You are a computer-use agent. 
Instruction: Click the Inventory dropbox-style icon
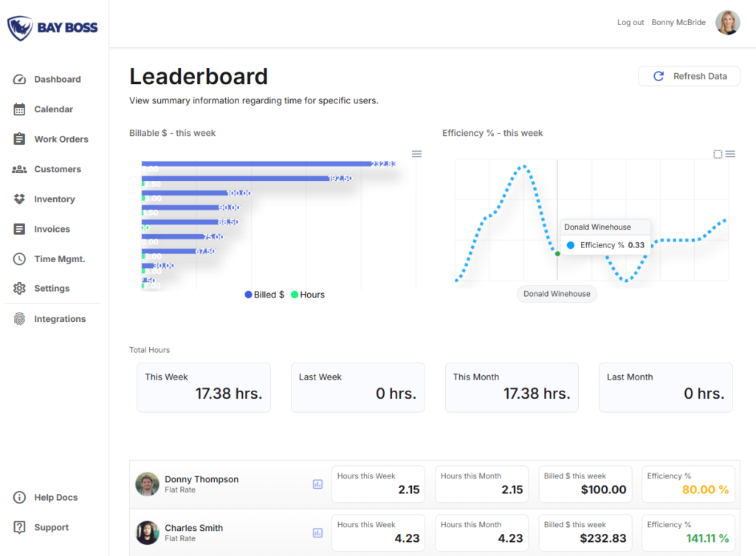pos(19,199)
